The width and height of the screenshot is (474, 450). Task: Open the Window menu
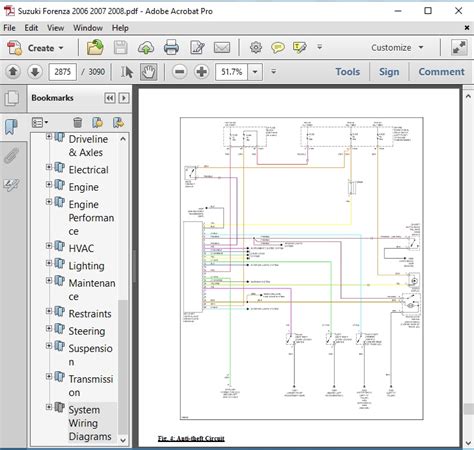coord(88,28)
